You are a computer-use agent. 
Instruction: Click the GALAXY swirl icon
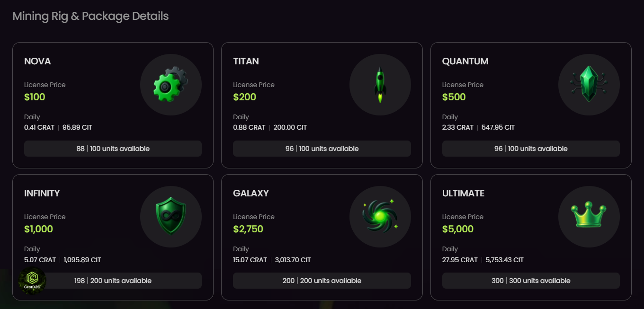(x=380, y=217)
